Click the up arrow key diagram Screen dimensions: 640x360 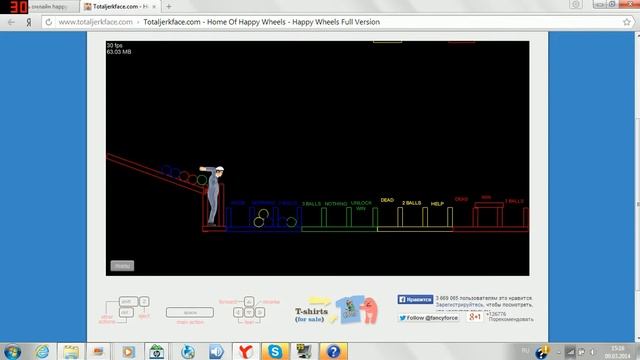(249, 302)
